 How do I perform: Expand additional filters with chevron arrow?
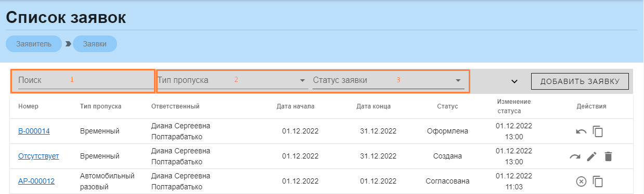(x=514, y=81)
